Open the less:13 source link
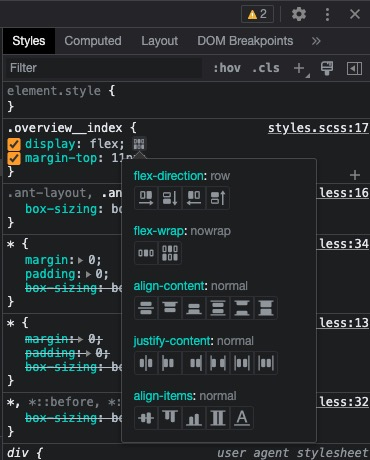This screenshot has width=370, height=460. (x=344, y=323)
